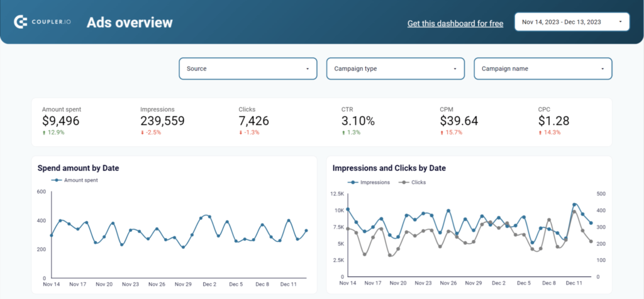Click the green up arrow under Amount spent

pos(44,133)
